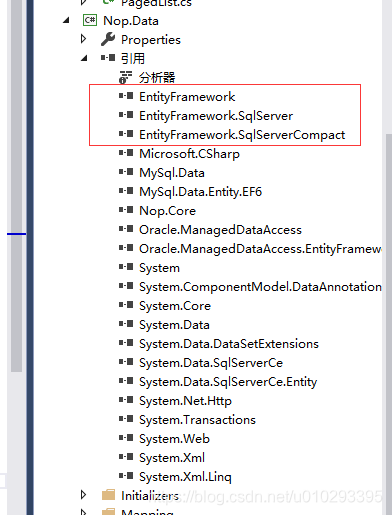Viewport: 392px width, 515px height.
Task: Select the Nop.Data project name
Action: pos(131,21)
